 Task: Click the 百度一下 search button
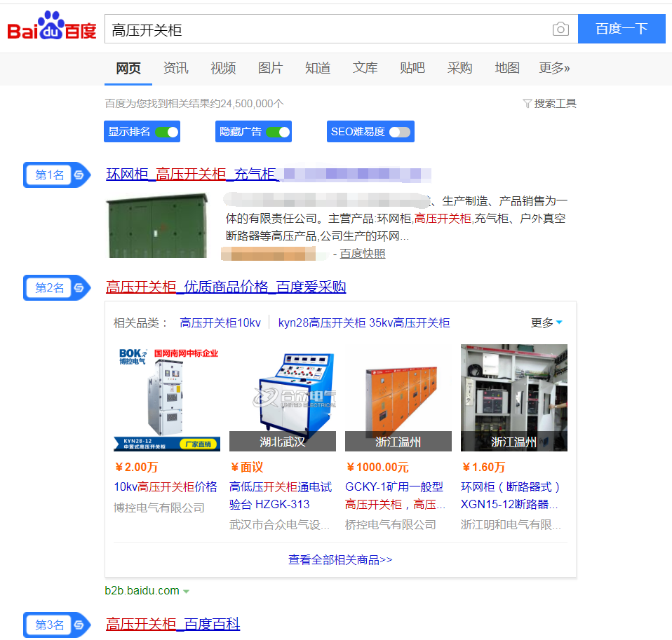(x=621, y=29)
